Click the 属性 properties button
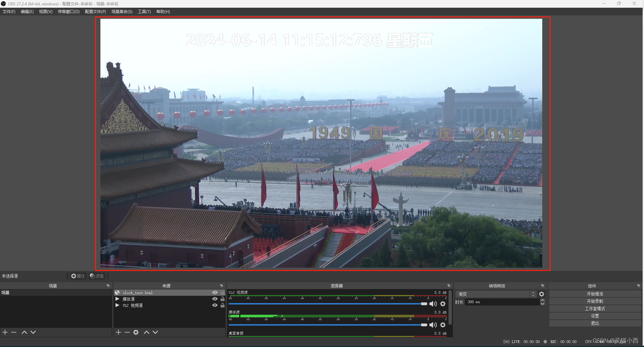This screenshot has height=347, width=644. click(x=78, y=276)
